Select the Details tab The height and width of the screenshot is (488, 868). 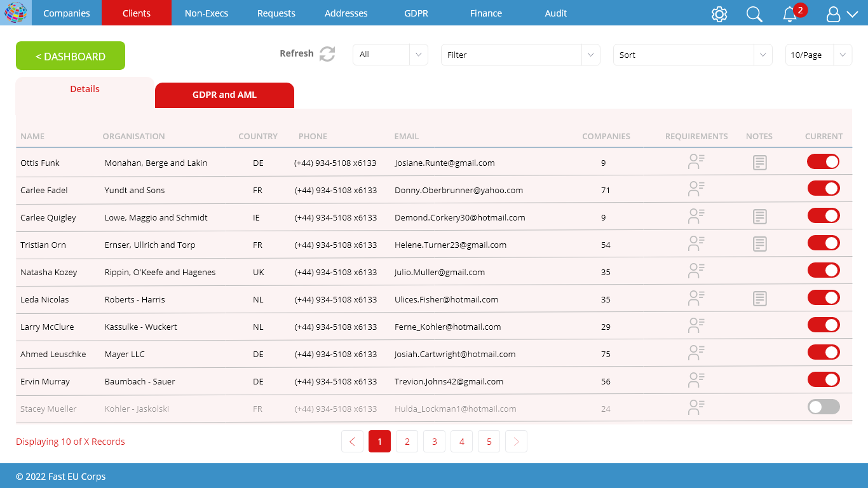pyautogui.click(x=85, y=90)
